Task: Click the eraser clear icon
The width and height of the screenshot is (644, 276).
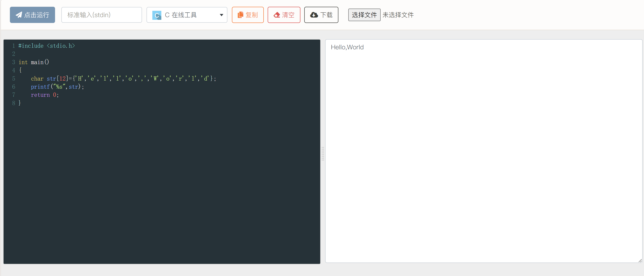Action: pyautogui.click(x=277, y=15)
